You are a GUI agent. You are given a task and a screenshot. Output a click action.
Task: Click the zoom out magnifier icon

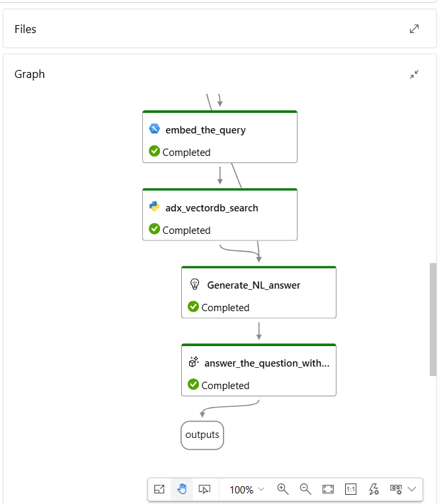pos(305,489)
